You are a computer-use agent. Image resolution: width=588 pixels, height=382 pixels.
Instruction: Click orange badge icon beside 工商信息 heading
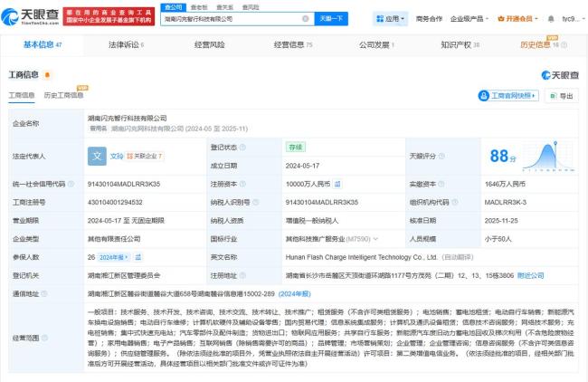pos(47,75)
